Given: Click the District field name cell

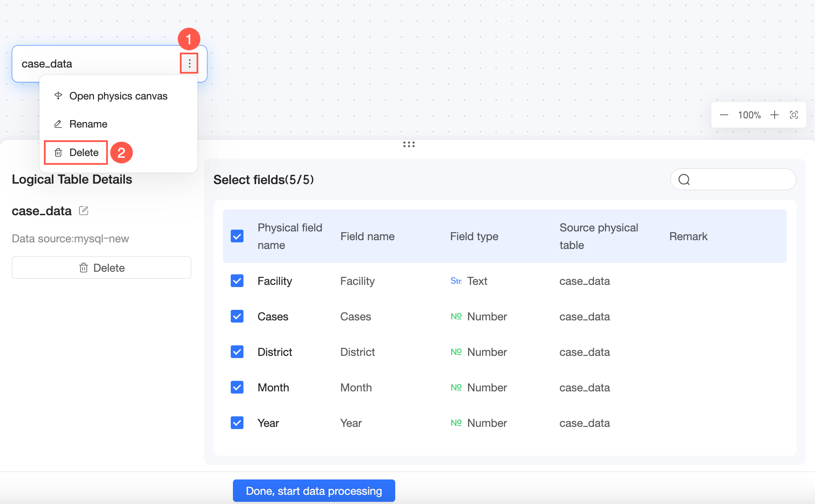Looking at the screenshot, I should point(357,352).
